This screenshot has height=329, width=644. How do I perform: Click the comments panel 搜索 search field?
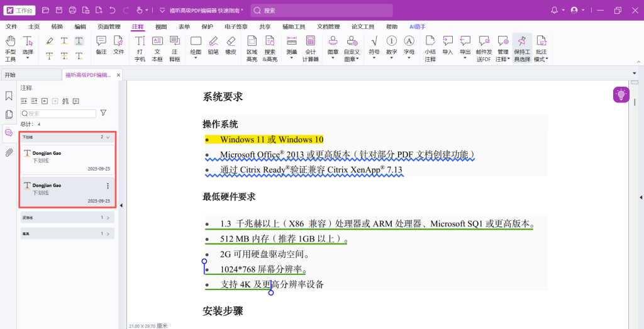[58, 114]
